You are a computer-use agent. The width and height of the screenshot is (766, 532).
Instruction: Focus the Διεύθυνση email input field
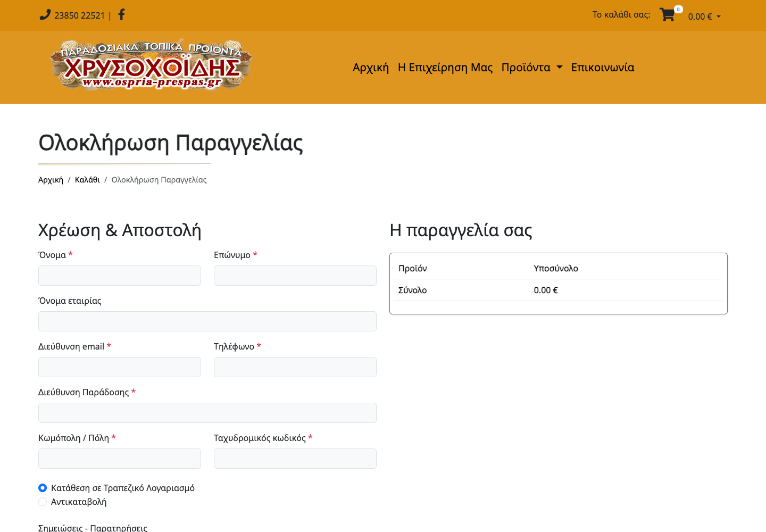[120, 367]
